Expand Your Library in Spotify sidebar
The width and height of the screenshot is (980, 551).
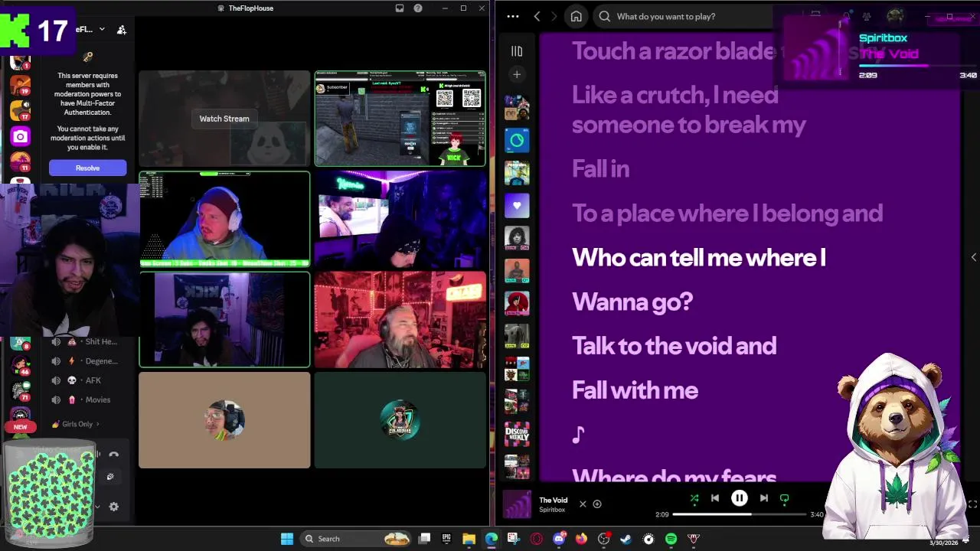point(517,51)
